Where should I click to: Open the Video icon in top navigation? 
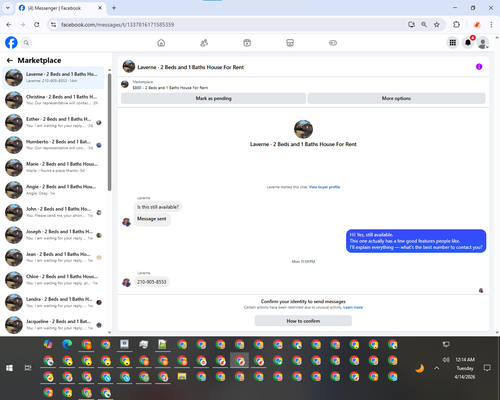pyautogui.click(x=247, y=43)
